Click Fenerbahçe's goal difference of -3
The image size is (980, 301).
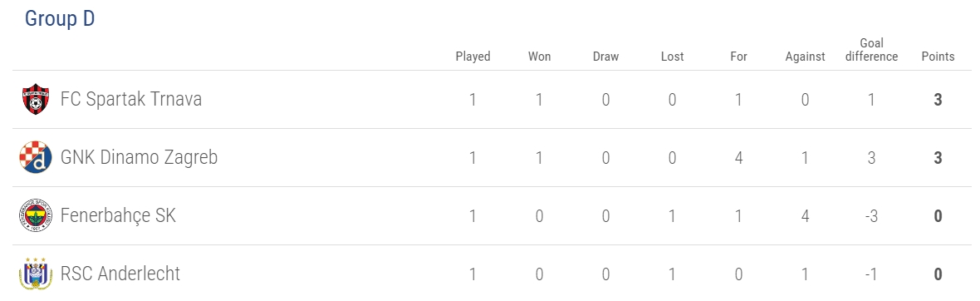[871, 216]
